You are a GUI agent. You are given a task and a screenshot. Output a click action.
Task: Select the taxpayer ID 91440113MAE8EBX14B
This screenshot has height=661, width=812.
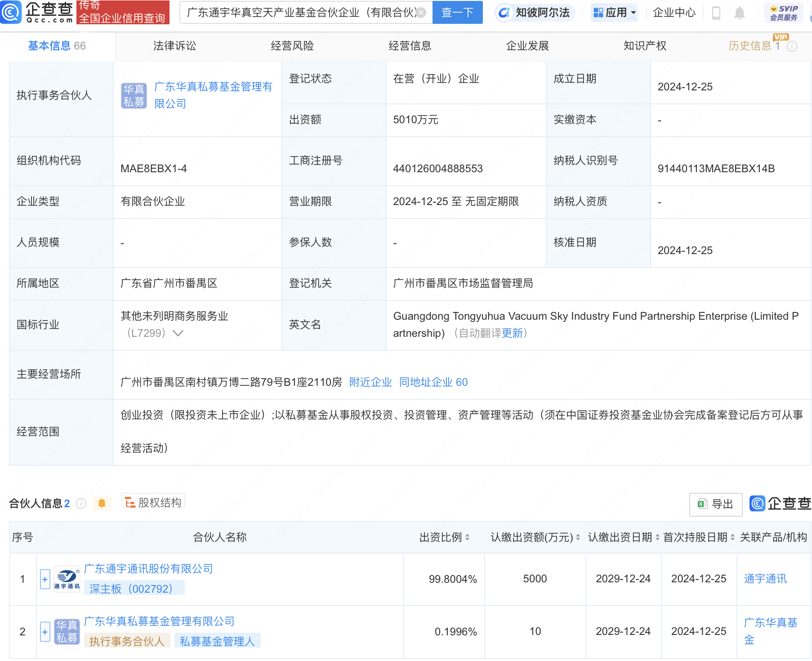point(716,169)
